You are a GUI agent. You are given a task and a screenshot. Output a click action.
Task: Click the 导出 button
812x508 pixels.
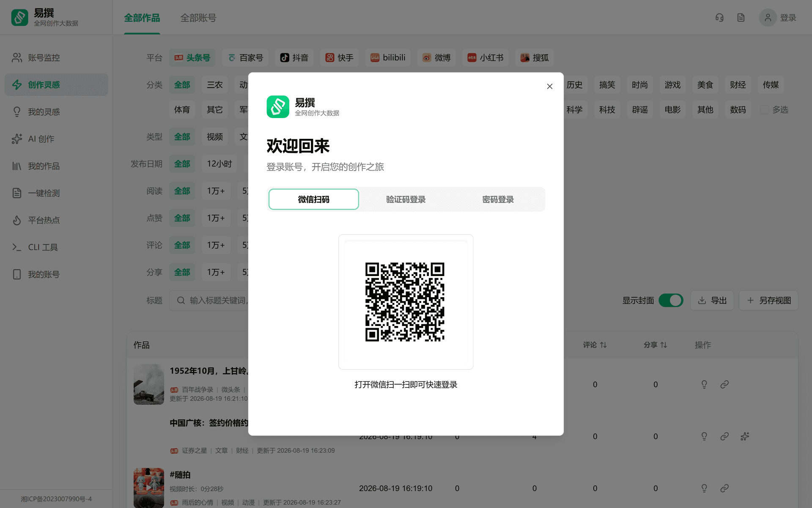click(x=712, y=301)
